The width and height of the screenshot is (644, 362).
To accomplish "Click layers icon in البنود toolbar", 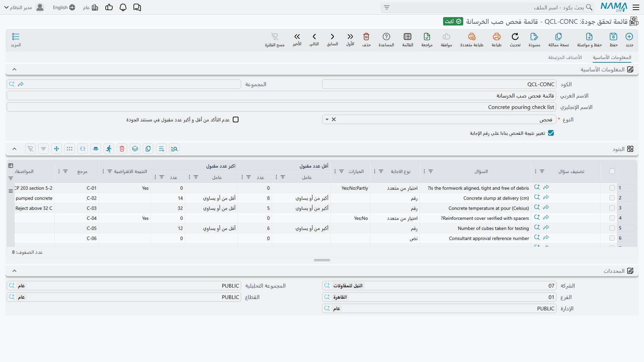I will click(x=135, y=149).
